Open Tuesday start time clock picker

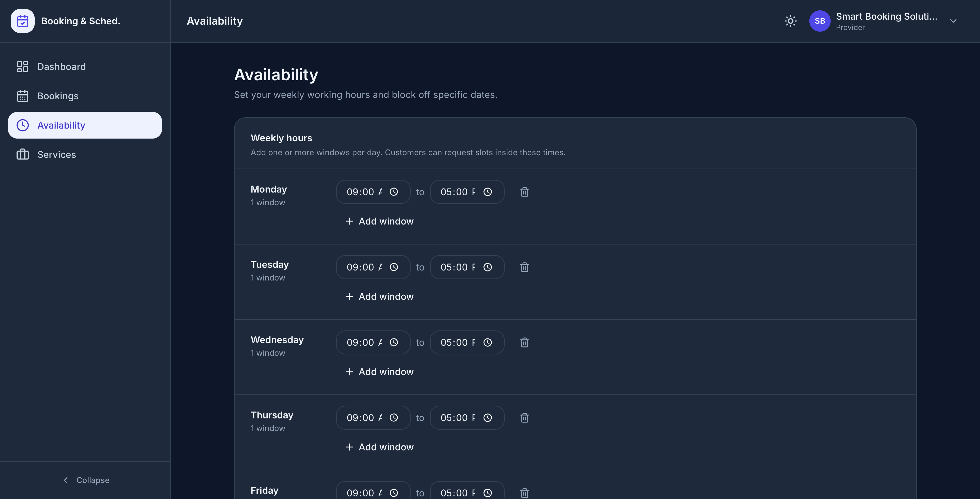(x=394, y=267)
